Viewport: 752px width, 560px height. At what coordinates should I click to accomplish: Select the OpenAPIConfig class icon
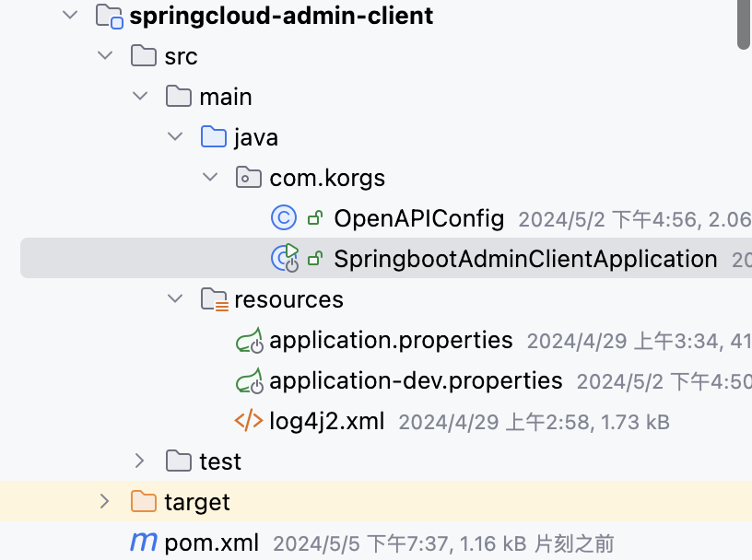pos(283,218)
